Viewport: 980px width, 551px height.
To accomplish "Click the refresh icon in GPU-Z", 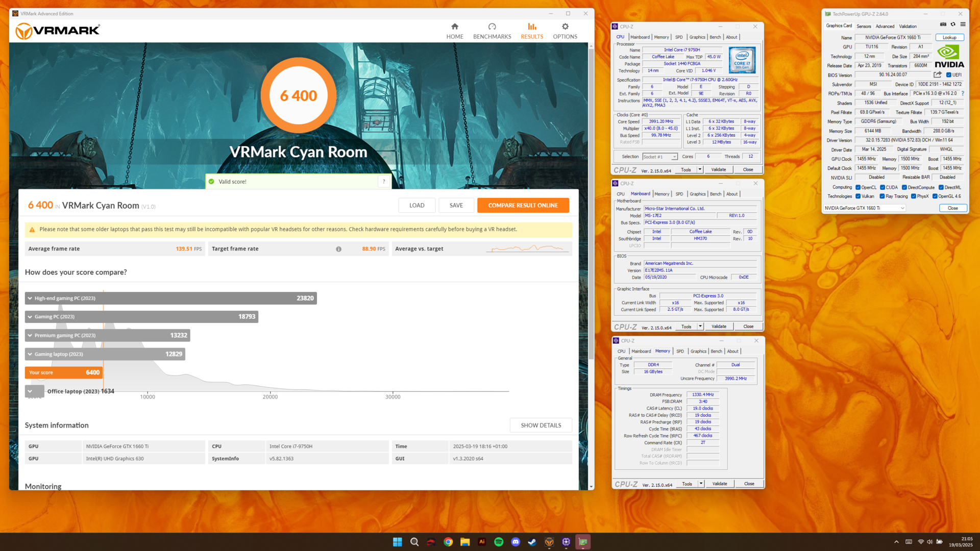I will 952,24.
